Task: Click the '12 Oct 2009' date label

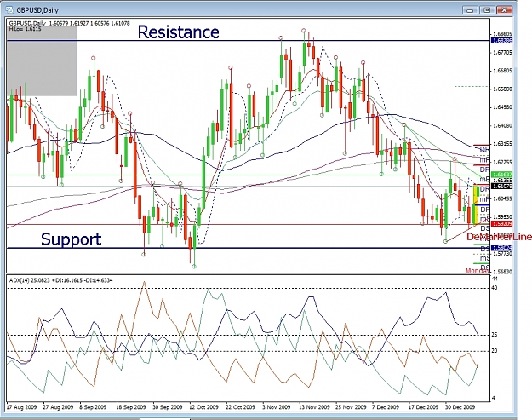Action: tap(203, 406)
